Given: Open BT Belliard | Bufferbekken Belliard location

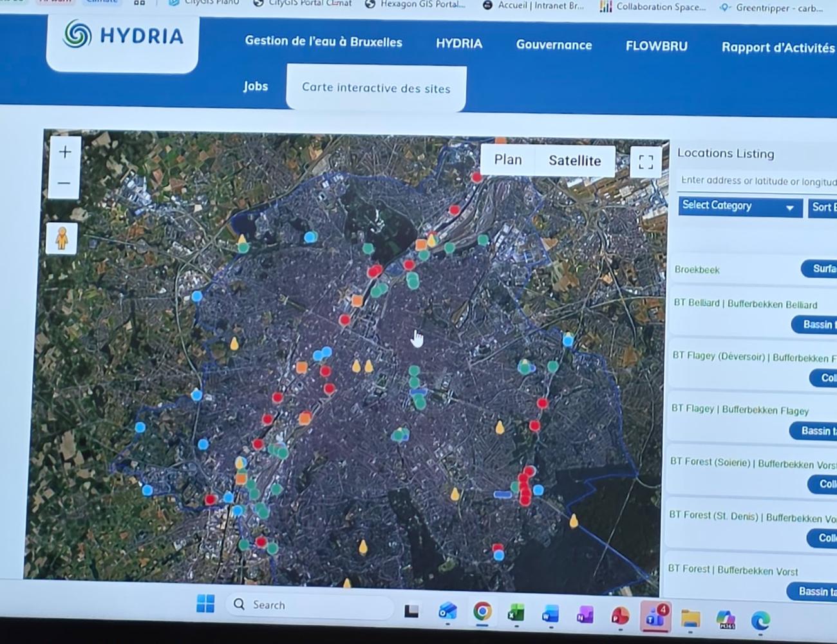Looking at the screenshot, I should (x=746, y=304).
